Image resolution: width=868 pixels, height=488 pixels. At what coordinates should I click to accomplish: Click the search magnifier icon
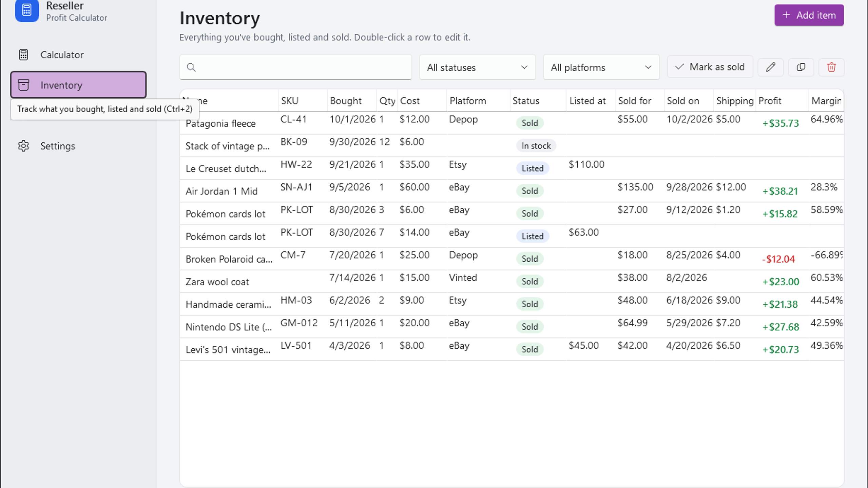191,67
